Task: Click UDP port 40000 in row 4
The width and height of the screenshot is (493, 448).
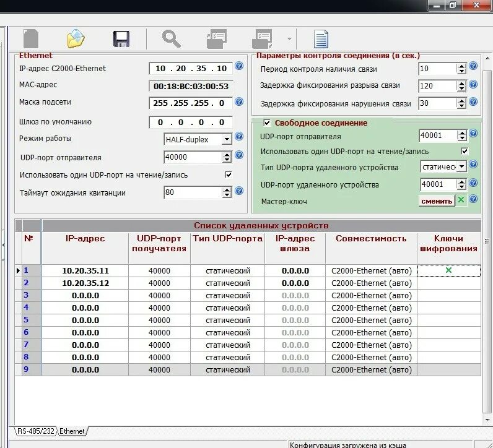Action: click(x=159, y=308)
